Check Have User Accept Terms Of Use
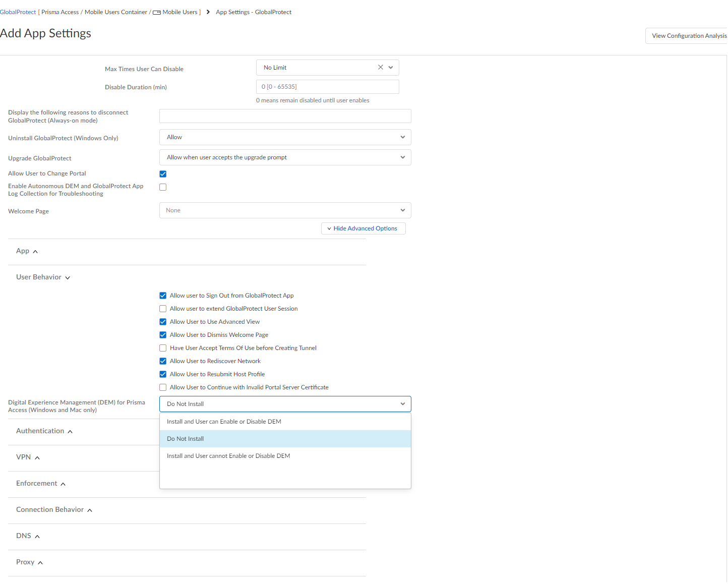 click(163, 348)
